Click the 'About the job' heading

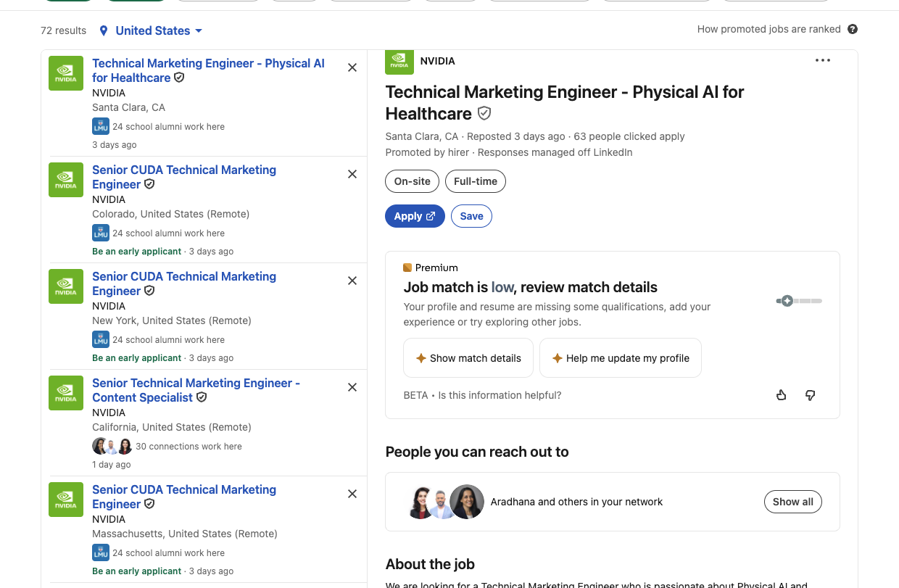pyautogui.click(x=430, y=564)
